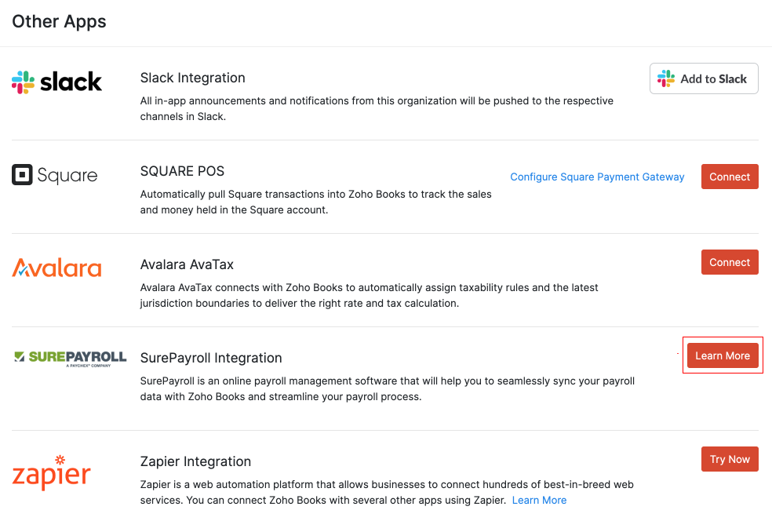Click the SurePayroll company logo

click(x=69, y=357)
